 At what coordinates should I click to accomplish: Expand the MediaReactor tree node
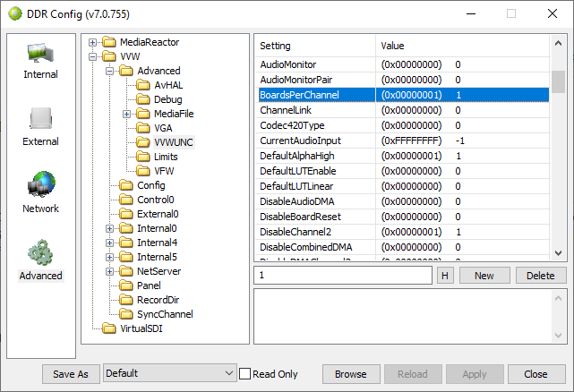click(92, 42)
